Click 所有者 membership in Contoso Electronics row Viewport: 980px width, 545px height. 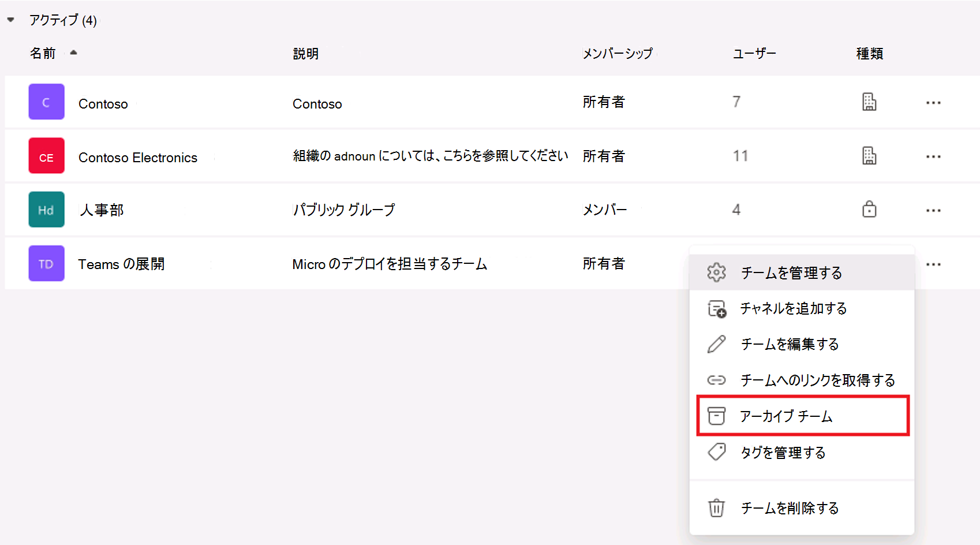[x=604, y=156]
